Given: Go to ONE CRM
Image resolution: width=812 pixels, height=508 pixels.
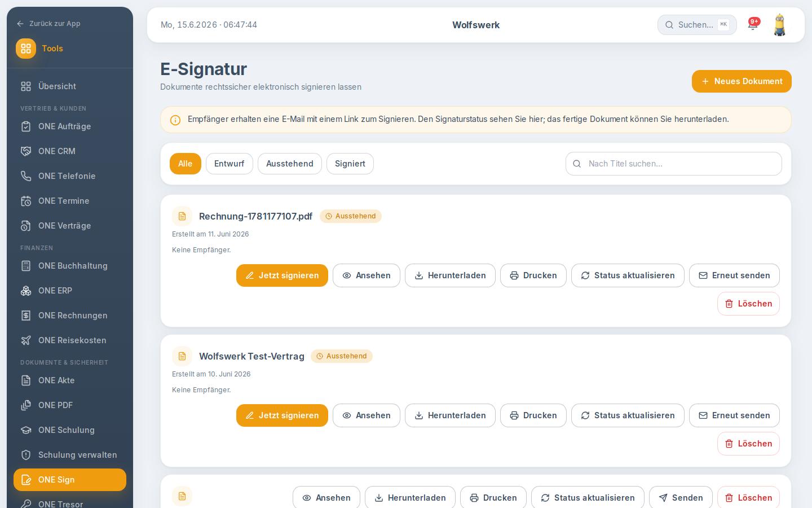Looking at the screenshot, I should (x=70, y=151).
